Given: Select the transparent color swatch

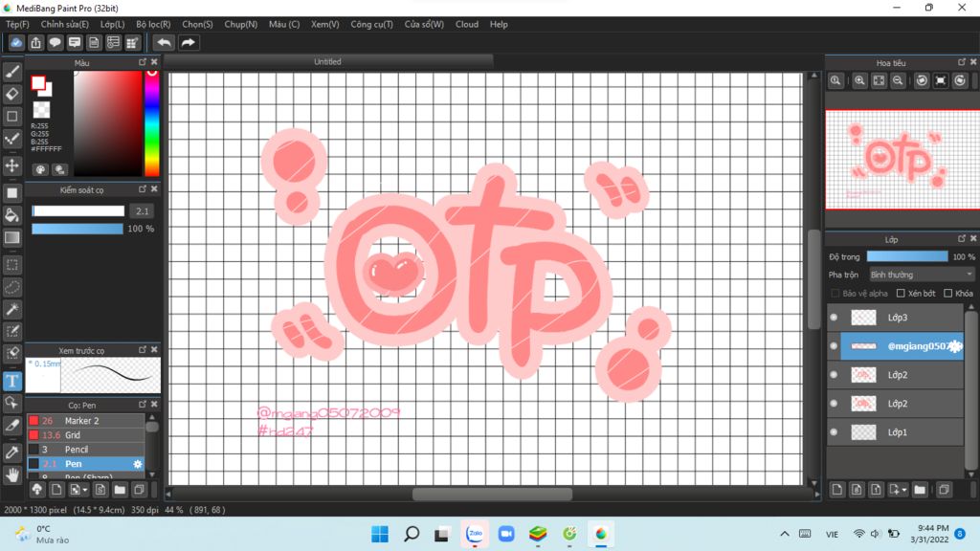Looking at the screenshot, I should coord(41,110).
